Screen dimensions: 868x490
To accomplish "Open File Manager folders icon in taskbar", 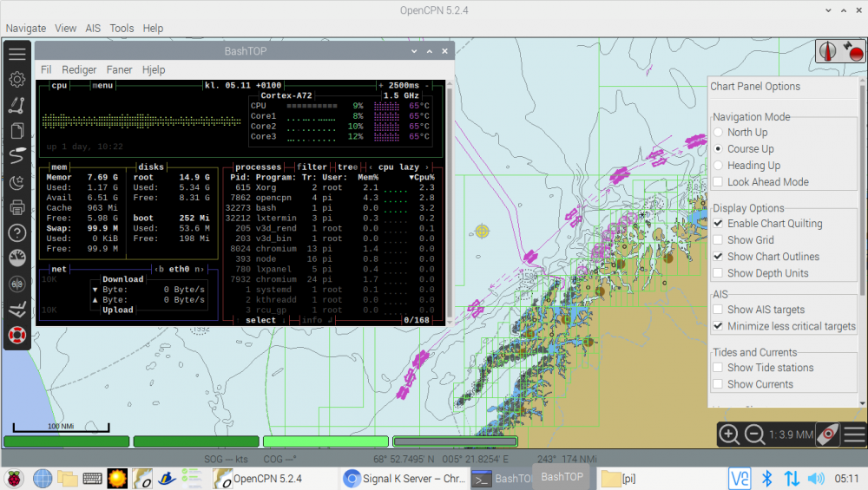I will [x=68, y=479].
